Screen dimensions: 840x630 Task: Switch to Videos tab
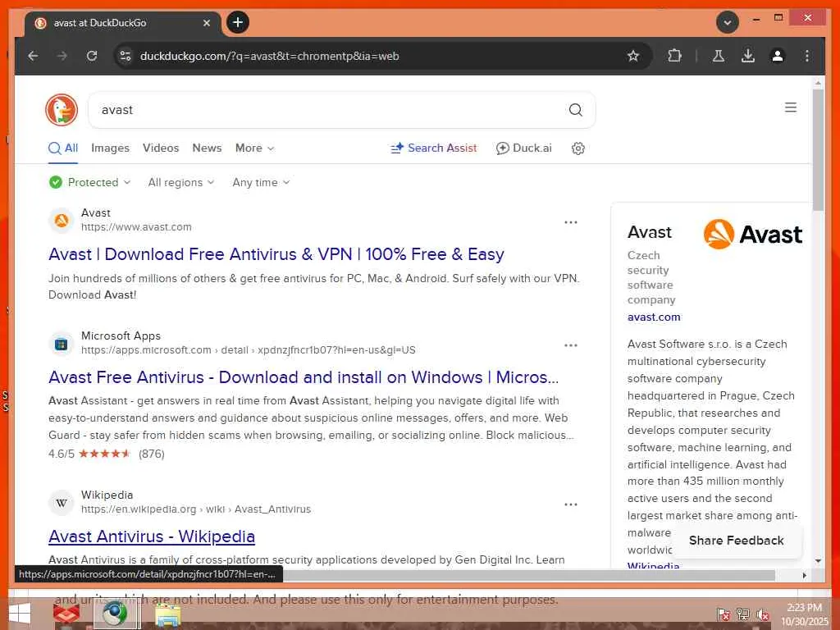161,148
